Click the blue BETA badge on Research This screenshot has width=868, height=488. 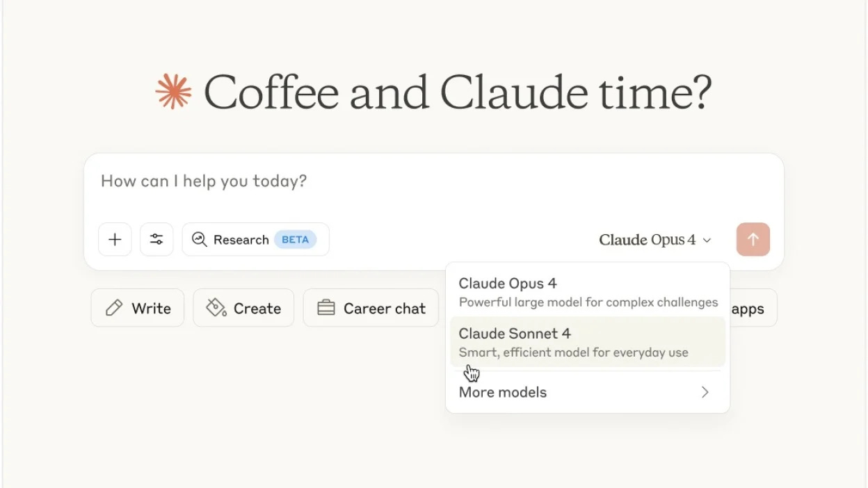tap(295, 239)
